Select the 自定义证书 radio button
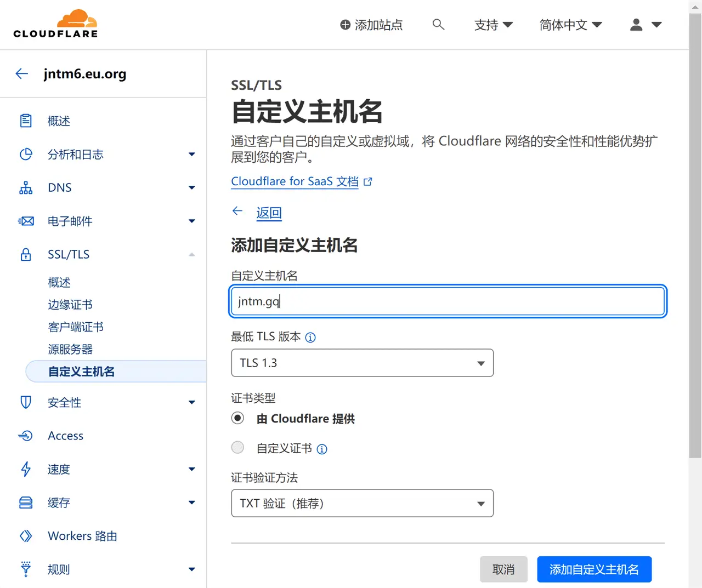Viewport: 702px width, 588px height. pyautogui.click(x=237, y=448)
